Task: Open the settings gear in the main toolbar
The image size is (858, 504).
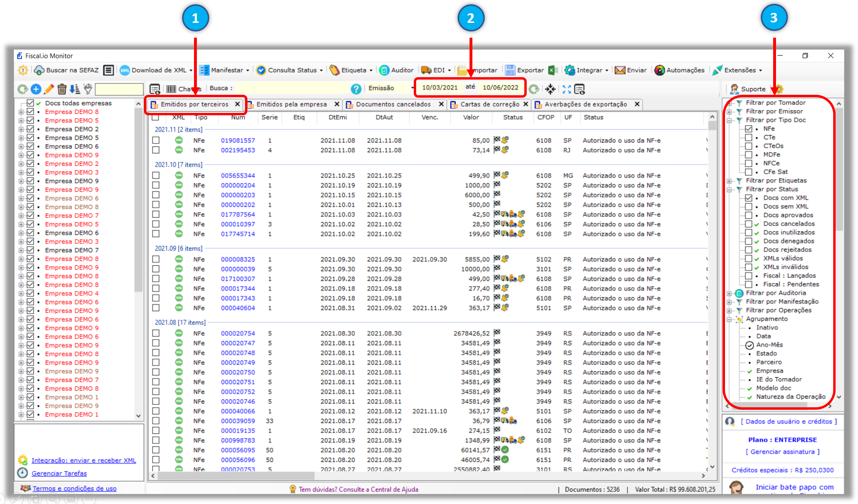Action: tap(22, 70)
